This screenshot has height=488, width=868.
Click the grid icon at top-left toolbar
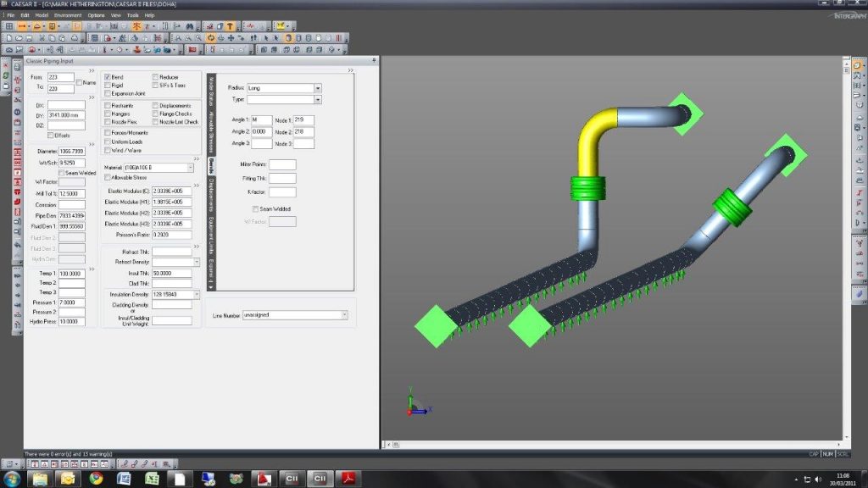(x=9, y=26)
